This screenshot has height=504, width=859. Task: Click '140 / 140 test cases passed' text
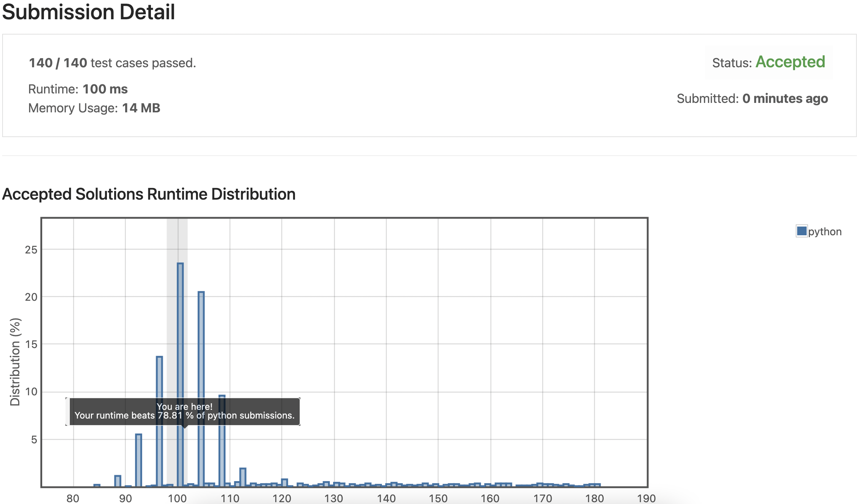(112, 63)
